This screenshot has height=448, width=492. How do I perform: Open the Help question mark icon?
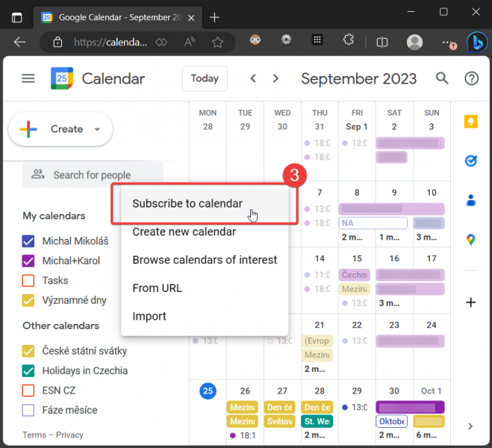click(x=471, y=78)
